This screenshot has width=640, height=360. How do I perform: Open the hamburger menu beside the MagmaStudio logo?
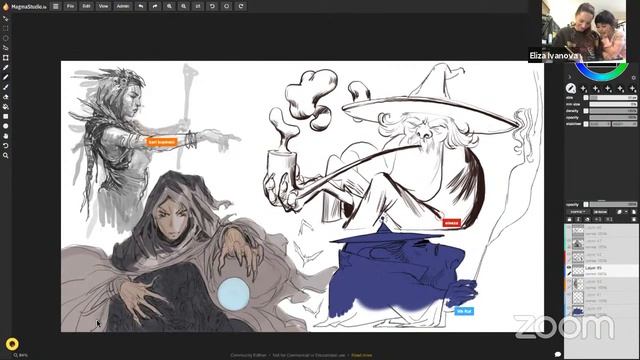coord(56,7)
